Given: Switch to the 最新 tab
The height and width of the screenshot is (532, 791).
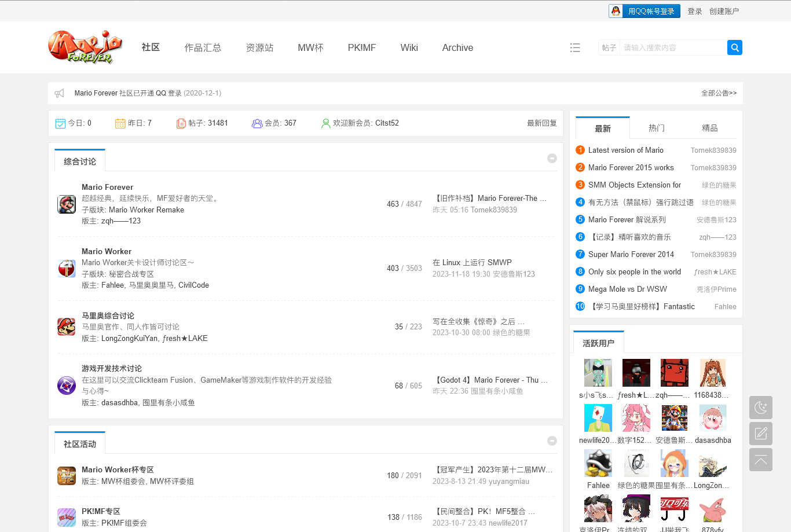Looking at the screenshot, I should coord(603,128).
